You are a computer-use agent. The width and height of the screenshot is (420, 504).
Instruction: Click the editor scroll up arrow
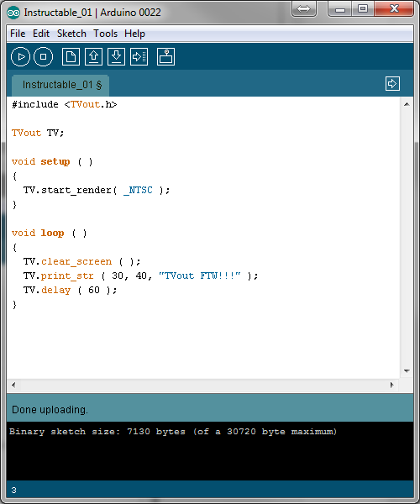tap(407, 104)
